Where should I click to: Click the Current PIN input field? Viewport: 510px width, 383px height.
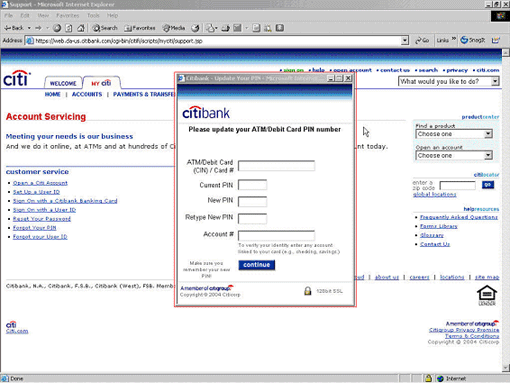[252, 185]
